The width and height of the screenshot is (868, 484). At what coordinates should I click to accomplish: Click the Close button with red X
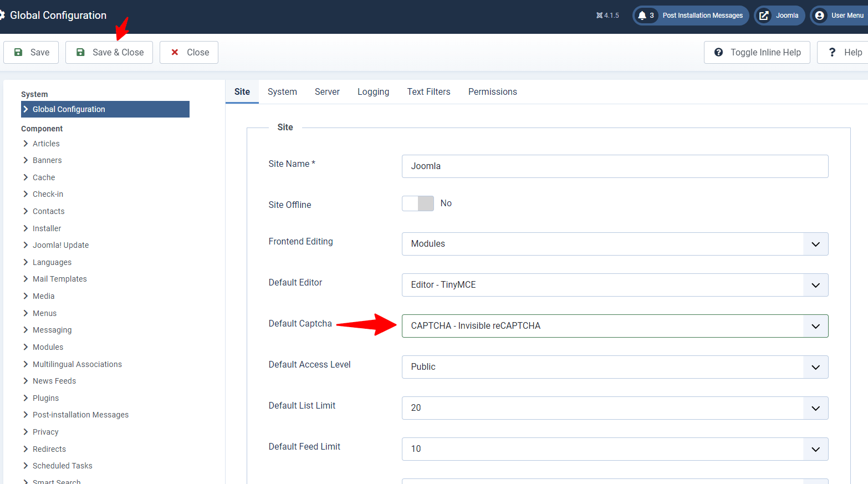click(x=189, y=52)
